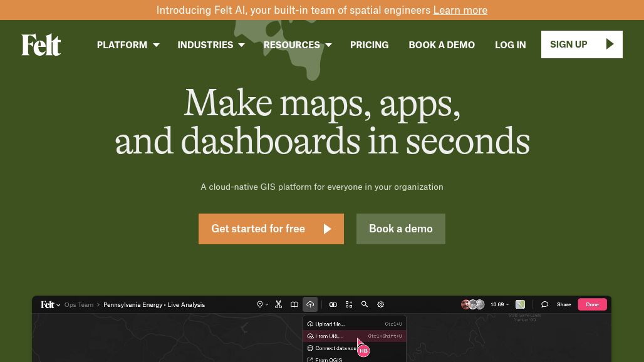Select the scissors clipping tool
Viewport: 644px width, 362px height.
pos(278,304)
